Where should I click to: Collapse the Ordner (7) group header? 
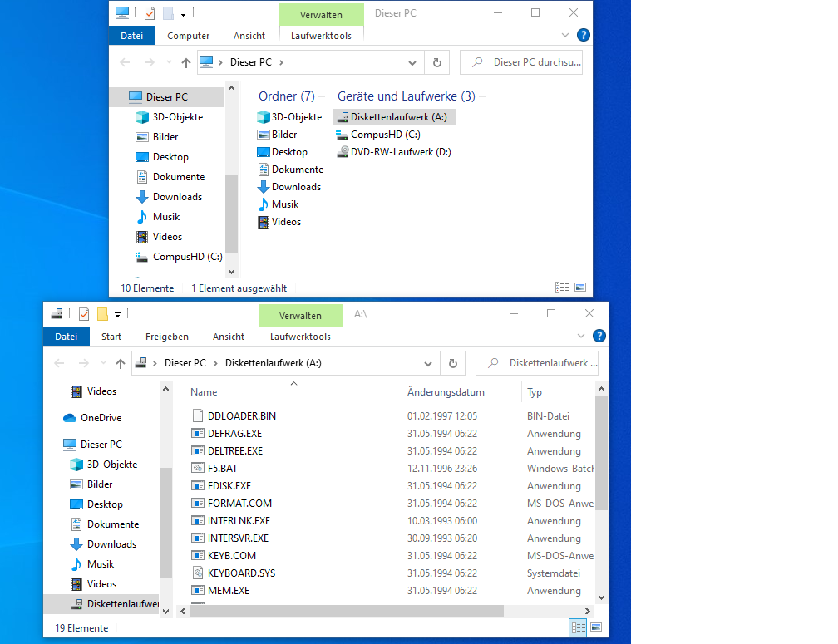click(287, 96)
